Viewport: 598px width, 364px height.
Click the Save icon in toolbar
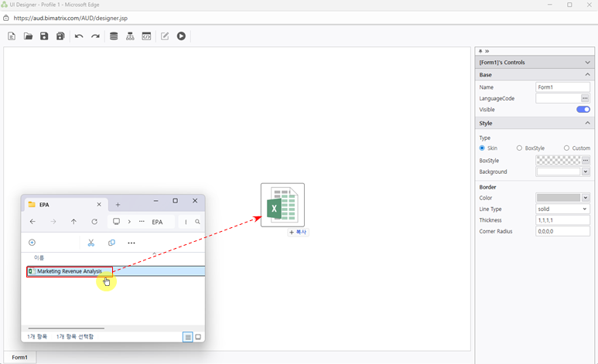44,36
